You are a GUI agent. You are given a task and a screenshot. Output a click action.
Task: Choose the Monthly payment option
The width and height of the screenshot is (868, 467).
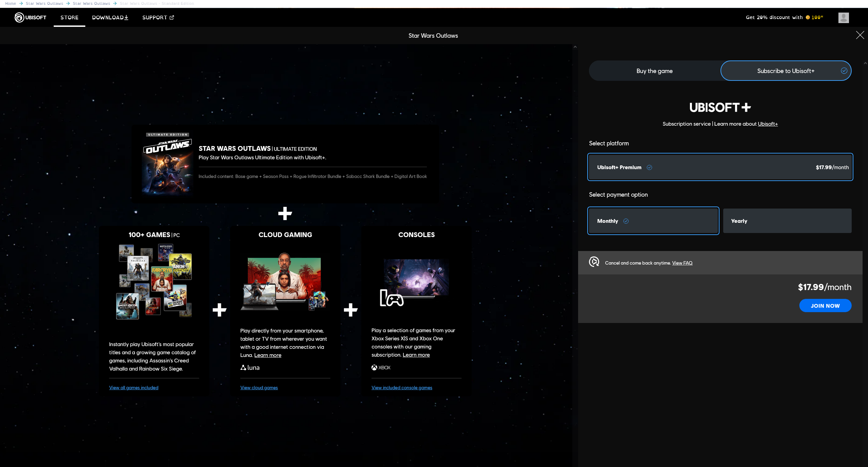pyautogui.click(x=653, y=221)
